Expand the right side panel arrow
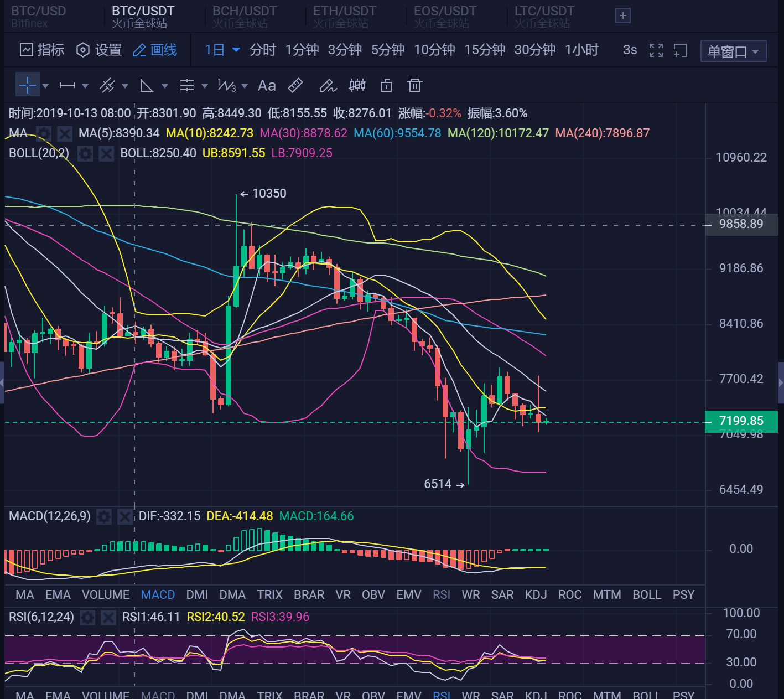This screenshot has width=784, height=699. coord(781,382)
